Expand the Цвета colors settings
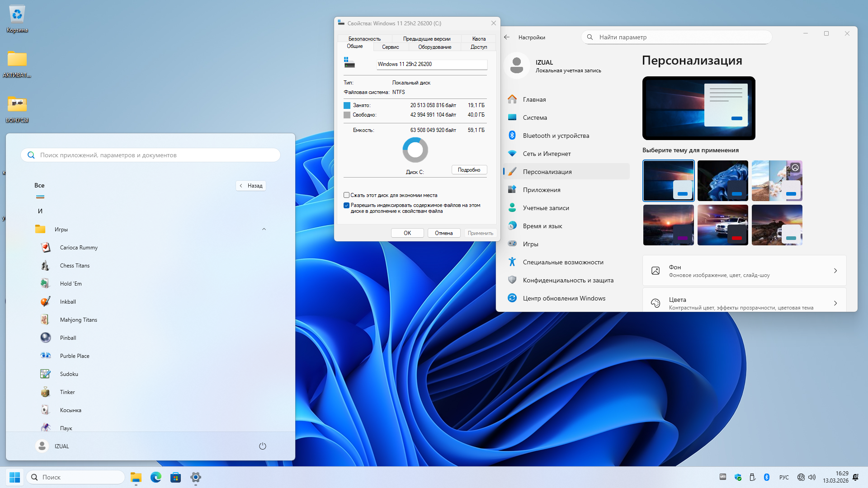Image resolution: width=868 pixels, height=488 pixels. point(744,303)
